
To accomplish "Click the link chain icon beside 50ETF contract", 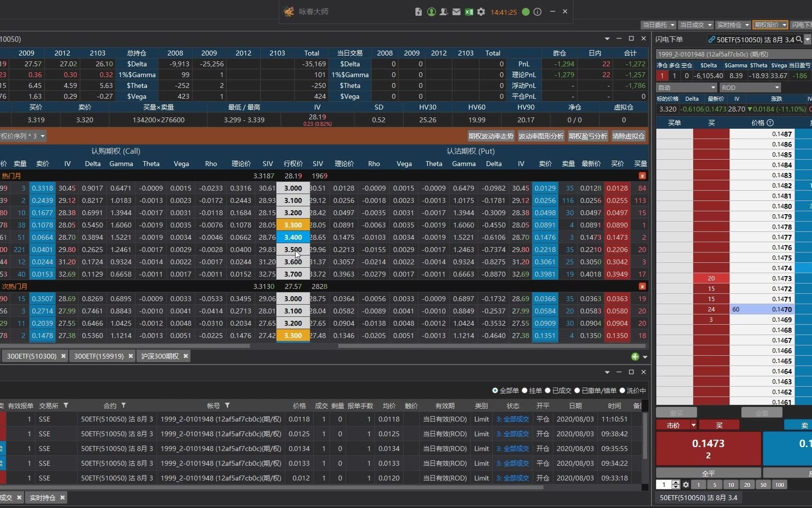I will tap(711, 39).
